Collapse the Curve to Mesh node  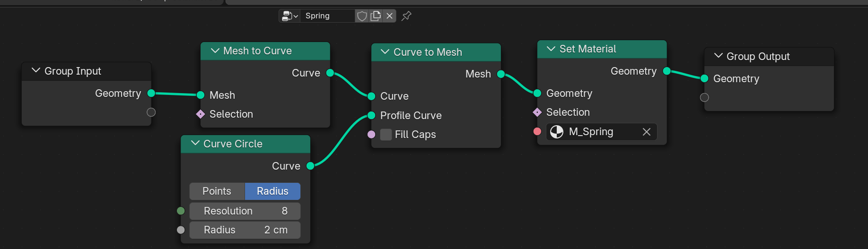[385, 52]
